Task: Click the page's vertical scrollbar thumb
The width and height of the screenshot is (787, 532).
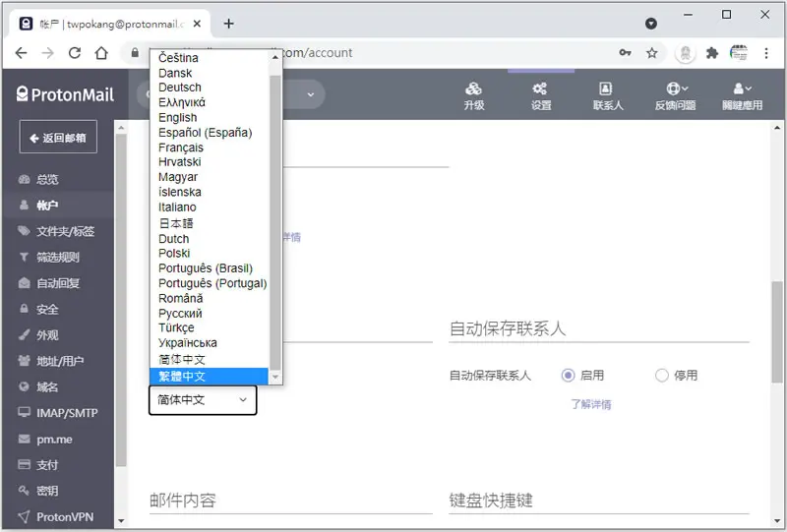Action: (777, 332)
